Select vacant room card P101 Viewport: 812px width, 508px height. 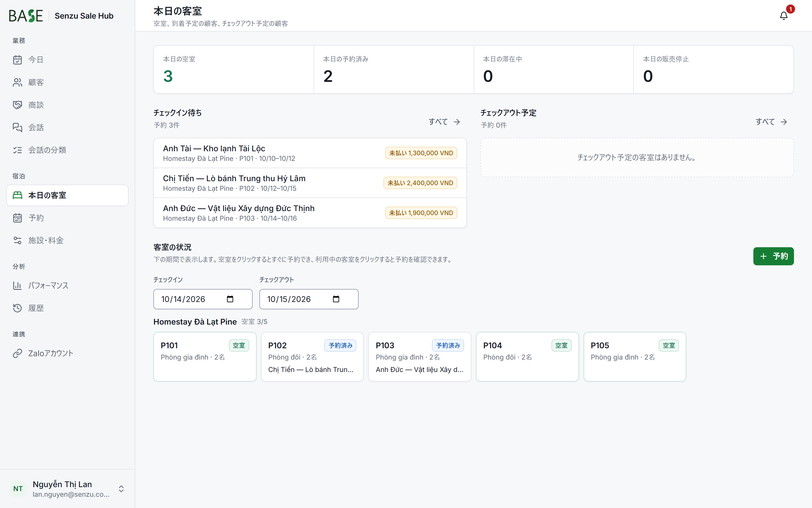click(205, 357)
